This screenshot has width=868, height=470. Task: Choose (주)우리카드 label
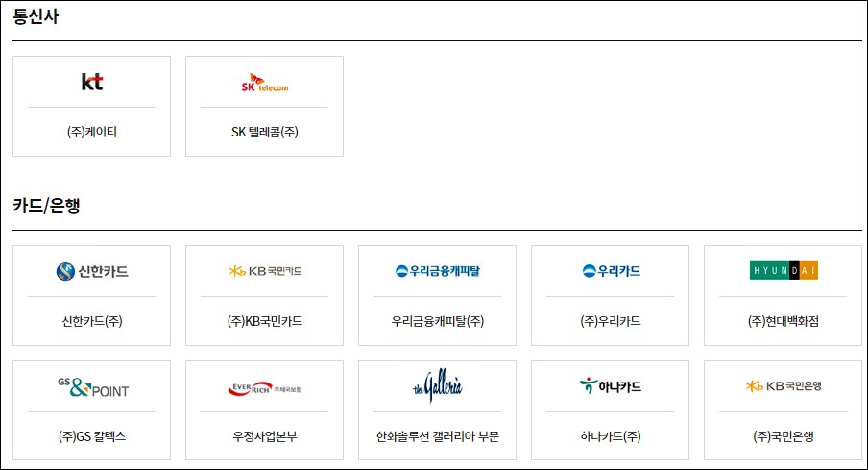pos(611,321)
